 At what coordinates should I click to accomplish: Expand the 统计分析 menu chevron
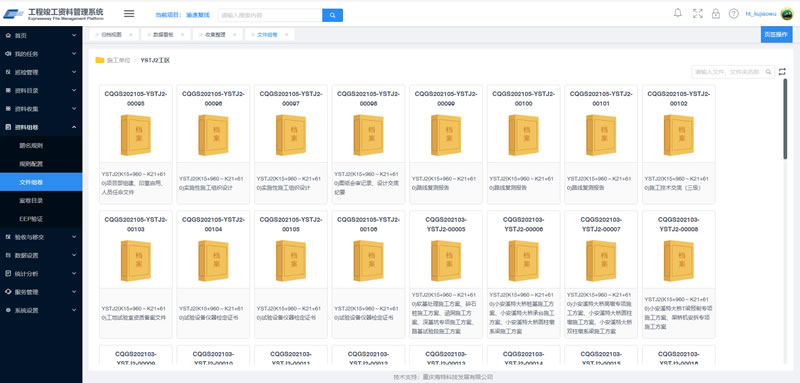point(74,273)
